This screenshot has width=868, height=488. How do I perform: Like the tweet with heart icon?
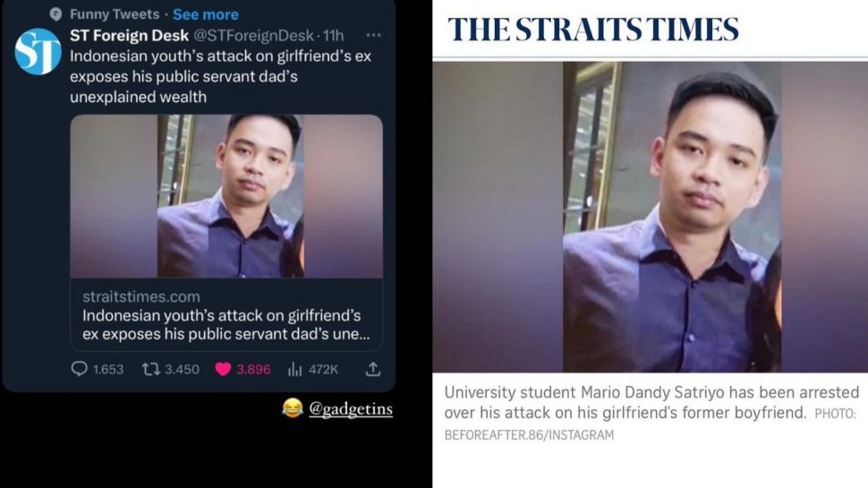(223, 370)
